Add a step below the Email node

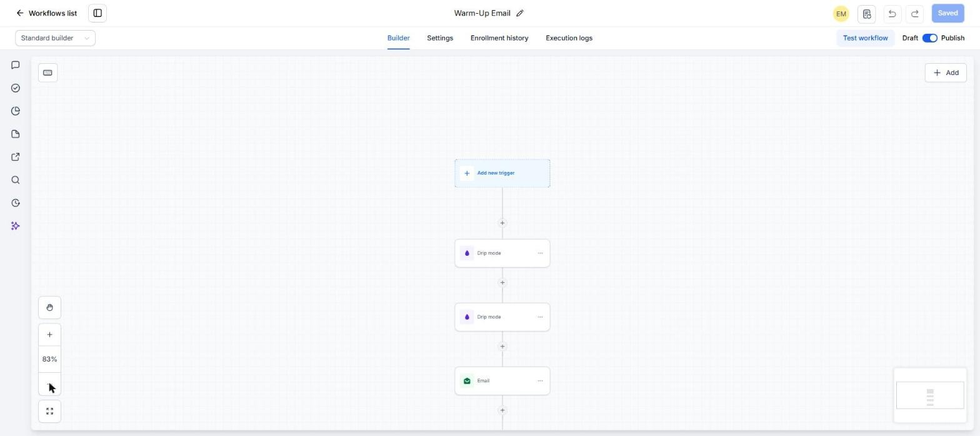[x=502, y=410]
